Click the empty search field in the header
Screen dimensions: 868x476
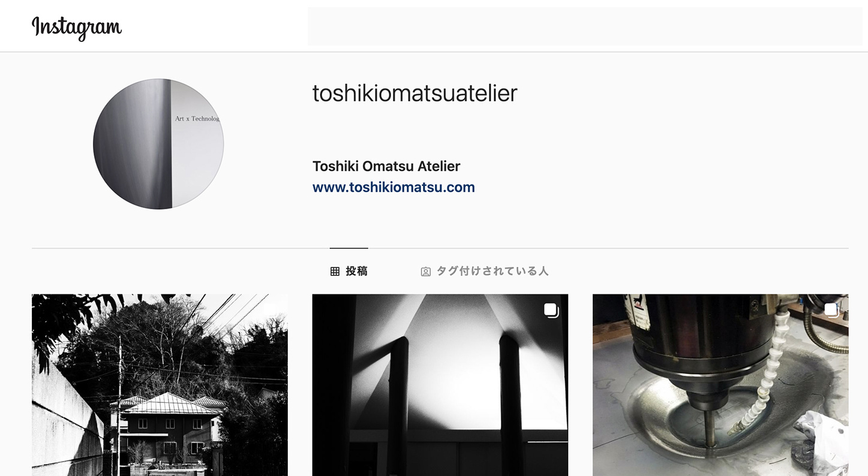point(585,26)
